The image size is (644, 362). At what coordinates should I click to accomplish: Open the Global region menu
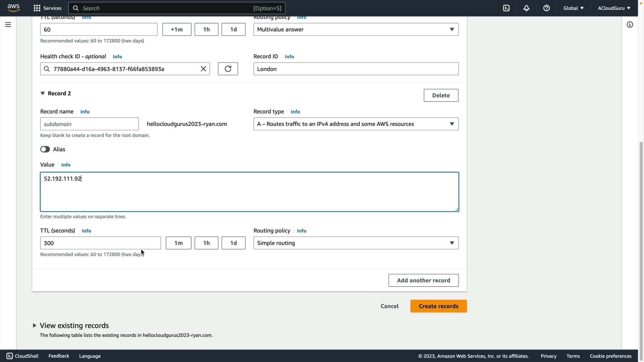(573, 8)
